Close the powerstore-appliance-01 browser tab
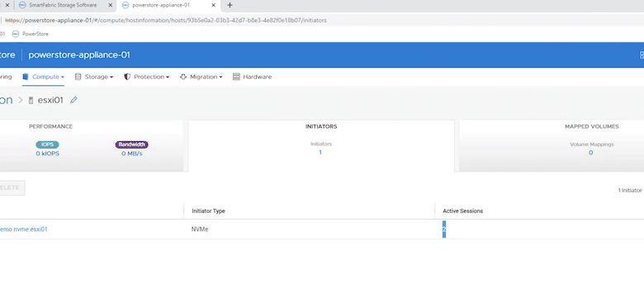644x298 pixels. coord(213,5)
